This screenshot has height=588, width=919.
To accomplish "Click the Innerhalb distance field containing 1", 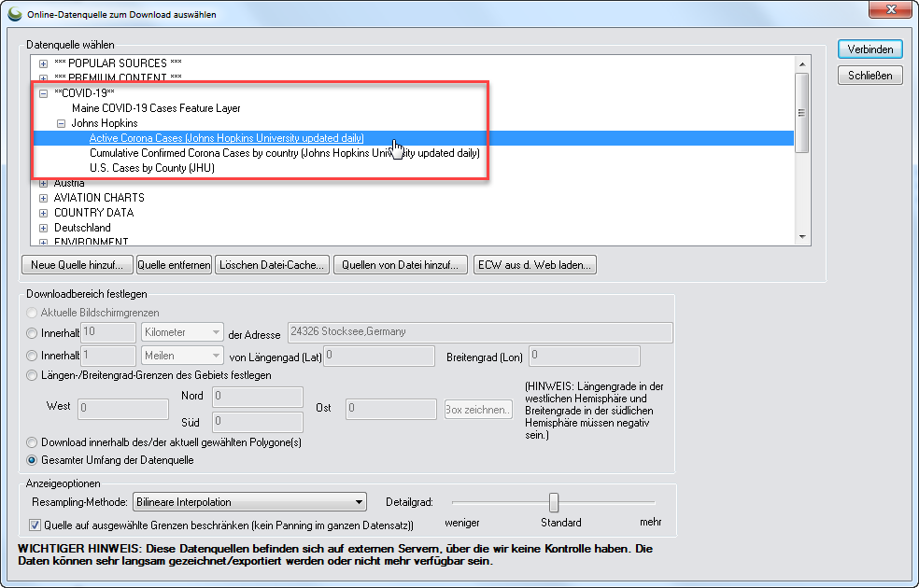I will tap(108, 356).
